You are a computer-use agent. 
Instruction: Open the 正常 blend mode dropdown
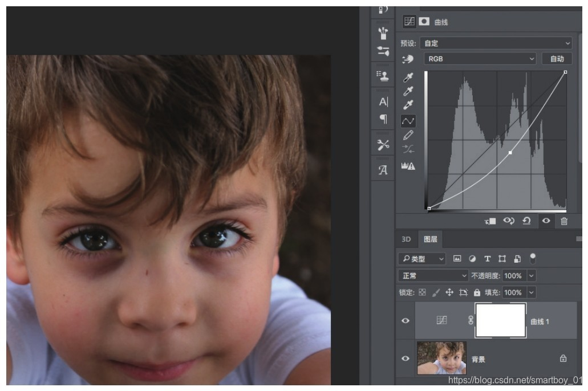click(433, 275)
